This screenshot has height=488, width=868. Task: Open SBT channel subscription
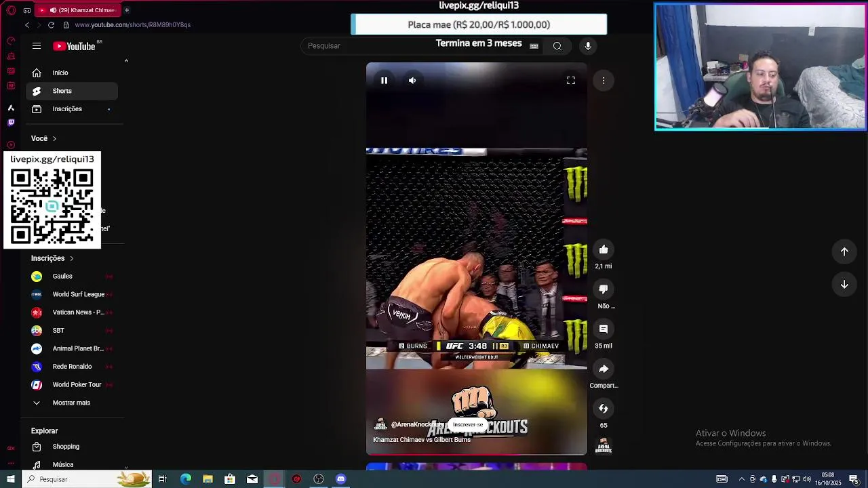tap(72, 331)
